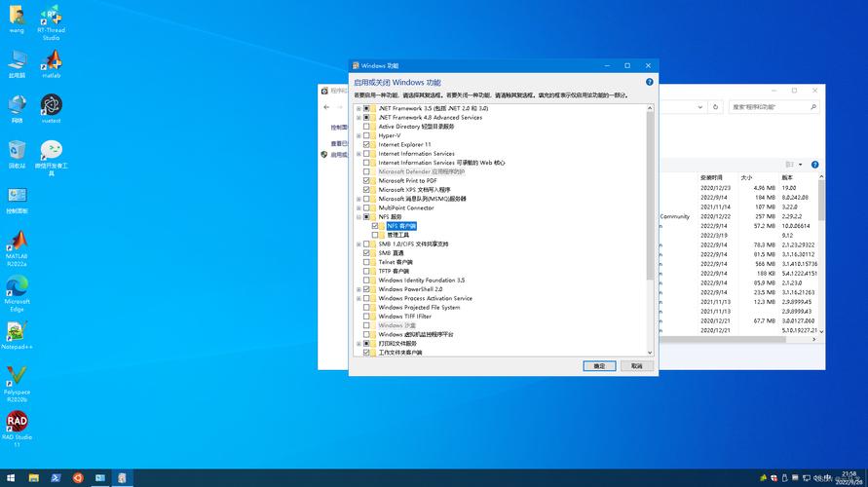This screenshot has height=487, width=868.
Task: Click the help icon in Windows Features dialog
Action: 650,82
